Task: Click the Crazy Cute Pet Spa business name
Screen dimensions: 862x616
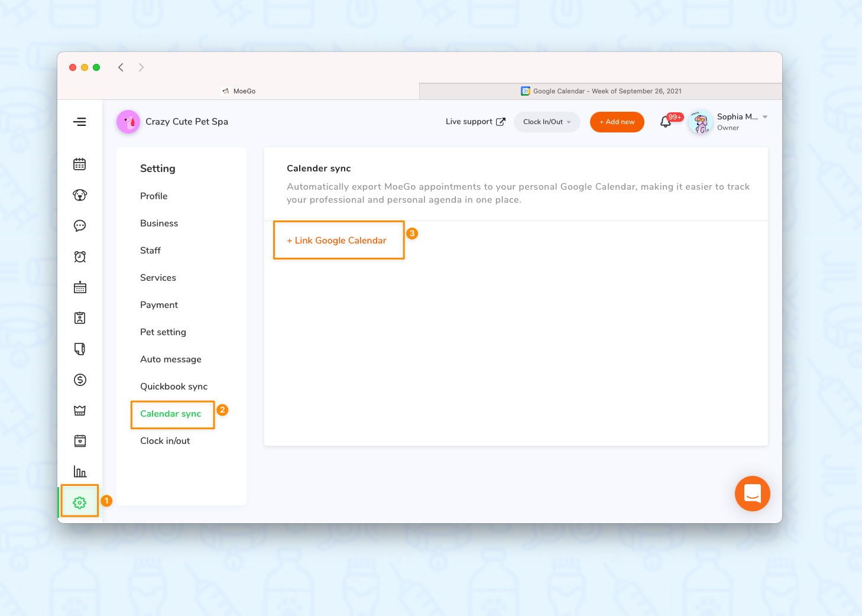Action: point(187,122)
